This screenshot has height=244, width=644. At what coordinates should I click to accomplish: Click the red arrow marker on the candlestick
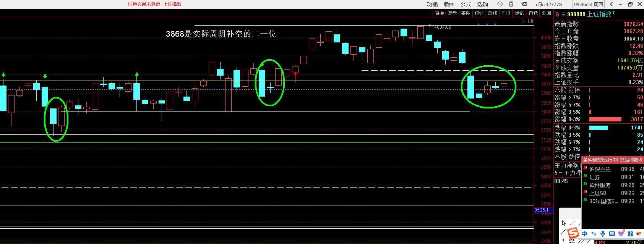[295, 73]
